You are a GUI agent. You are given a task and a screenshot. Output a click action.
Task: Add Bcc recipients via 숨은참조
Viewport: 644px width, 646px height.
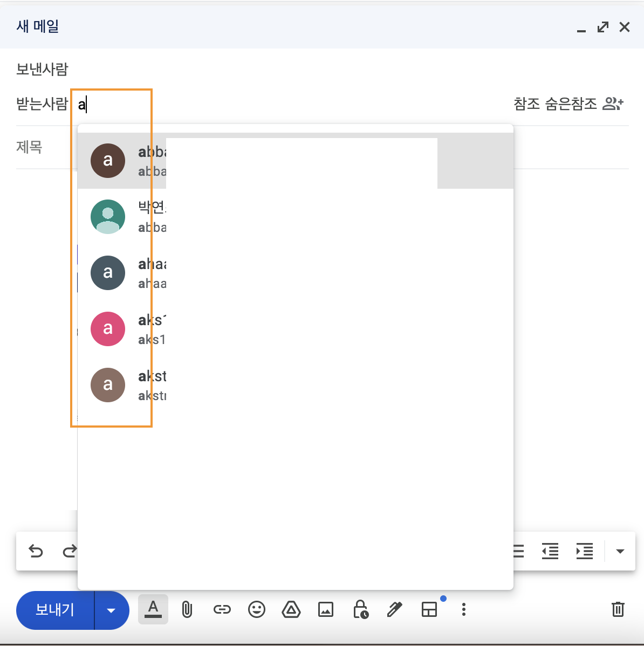[x=571, y=104]
